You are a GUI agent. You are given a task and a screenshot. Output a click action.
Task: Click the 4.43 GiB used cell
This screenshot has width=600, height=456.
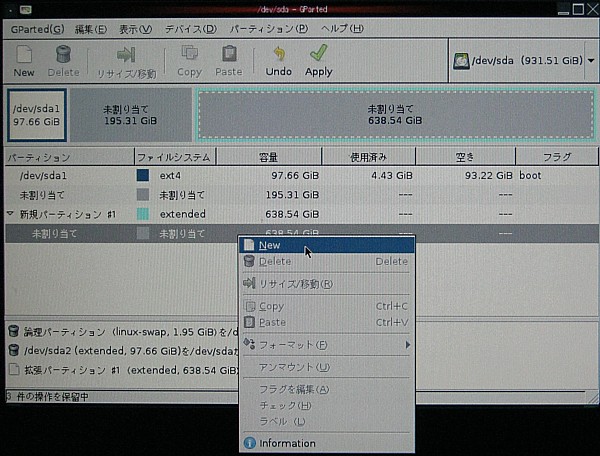point(392,176)
